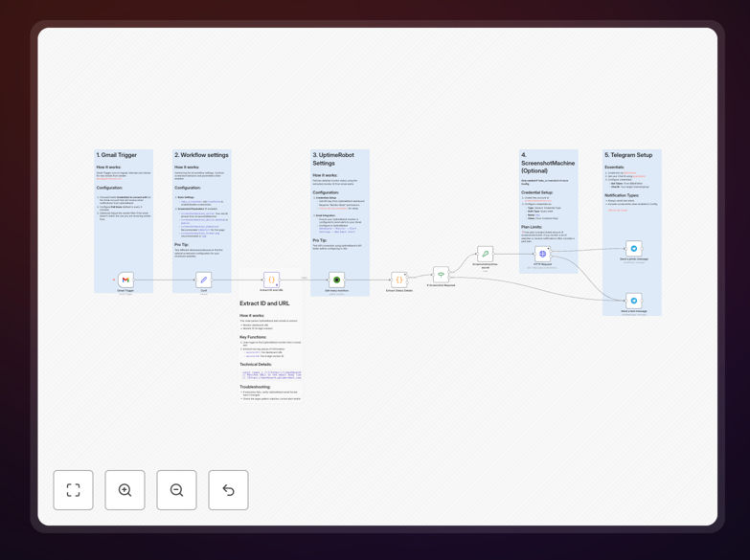Viewport: 750px width, 560px height.
Task: Click "Pro Tip:" in the Workflow settings note
Action: (x=181, y=244)
